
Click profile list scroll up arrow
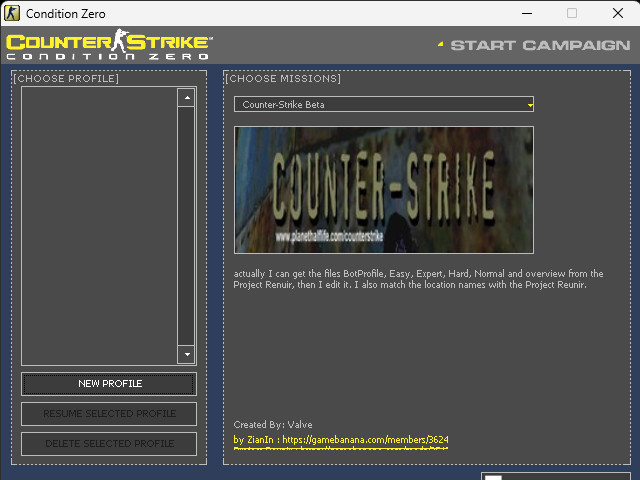click(187, 98)
